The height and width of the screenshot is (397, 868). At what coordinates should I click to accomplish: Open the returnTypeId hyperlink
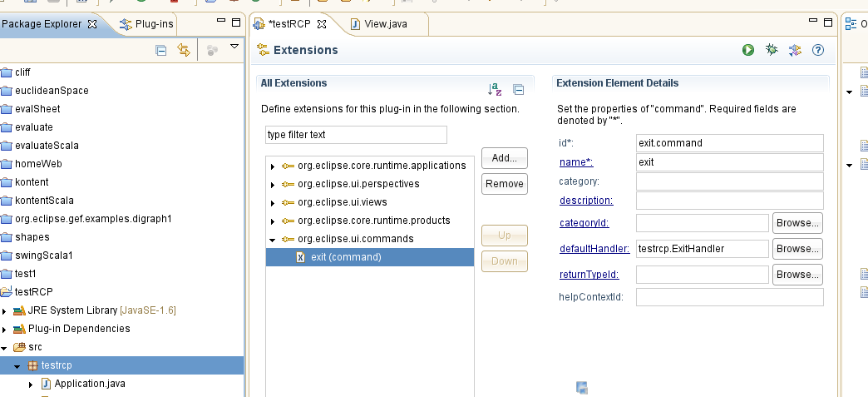coord(589,275)
